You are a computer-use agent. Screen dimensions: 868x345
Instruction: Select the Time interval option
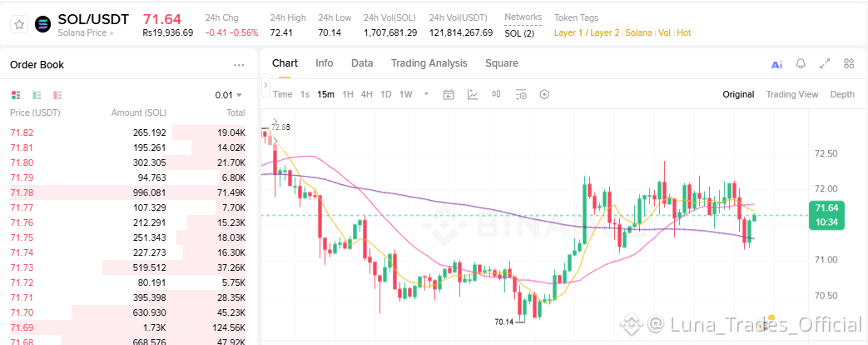[x=282, y=94]
